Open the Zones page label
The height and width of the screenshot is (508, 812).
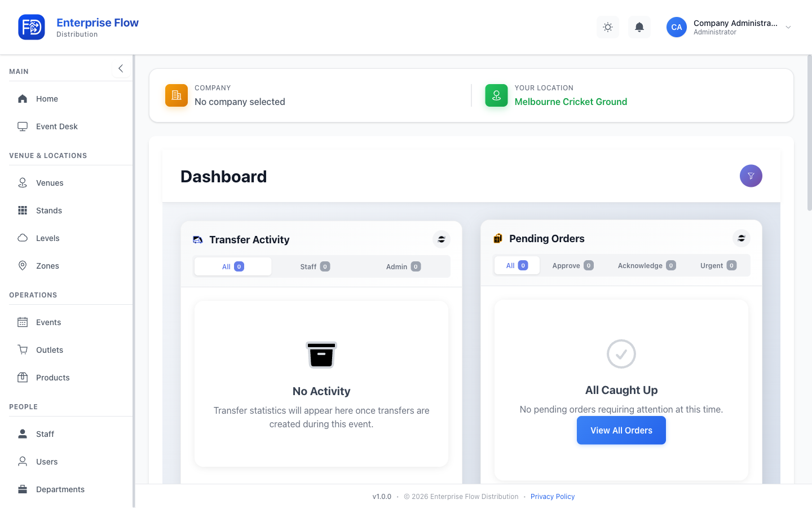pos(47,266)
